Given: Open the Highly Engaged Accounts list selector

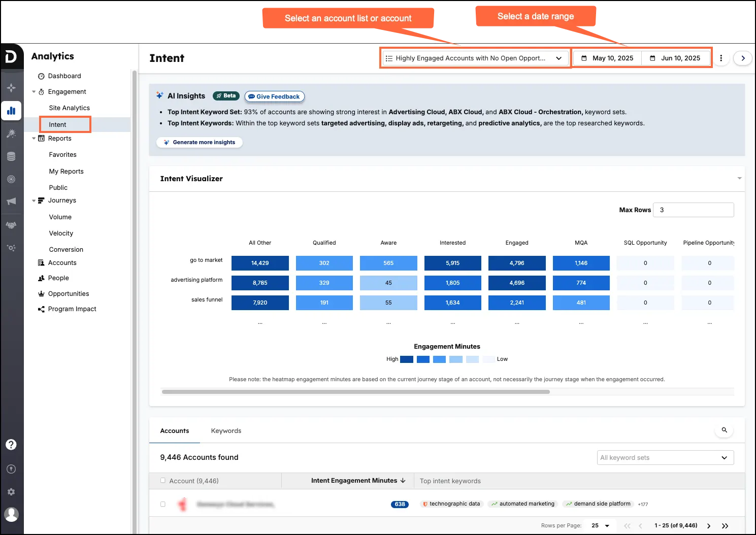Looking at the screenshot, I should coord(474,58).
